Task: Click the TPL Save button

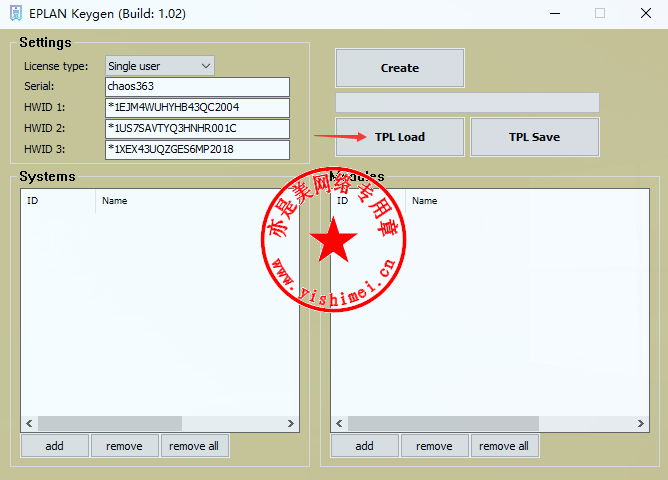Action: click(535, 137)
